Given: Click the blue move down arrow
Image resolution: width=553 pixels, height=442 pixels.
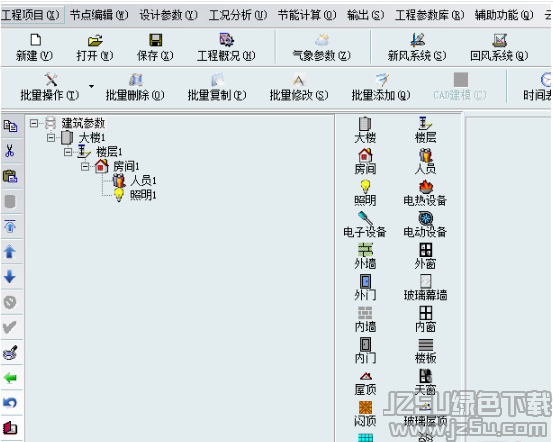Looking at the screenshot, I should coord(10,277).
